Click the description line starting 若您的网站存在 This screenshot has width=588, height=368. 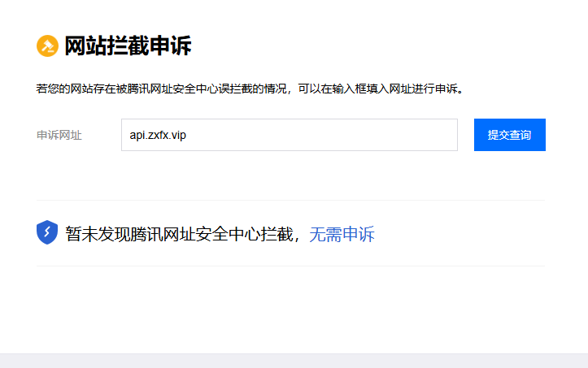point(250,89)
